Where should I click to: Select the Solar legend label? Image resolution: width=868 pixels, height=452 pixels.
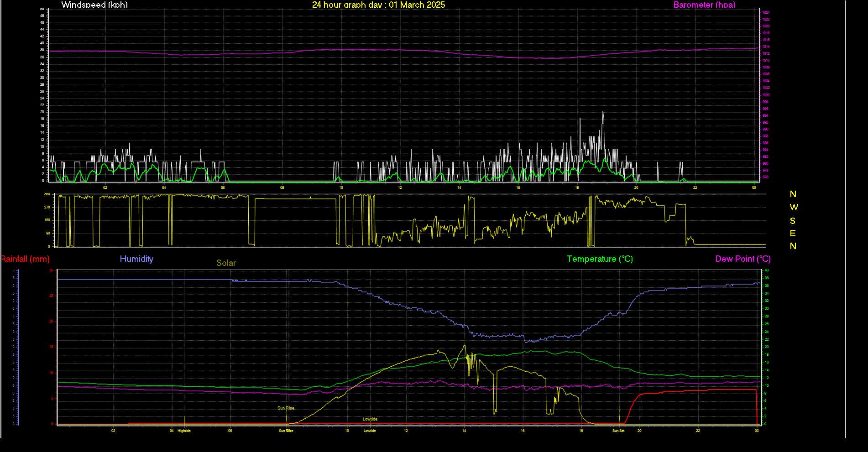point(226,263)
